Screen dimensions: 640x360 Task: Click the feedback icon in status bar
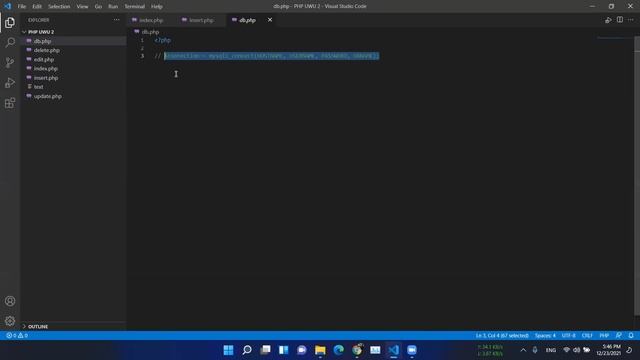pyautogui.click(x=619, y=335)
